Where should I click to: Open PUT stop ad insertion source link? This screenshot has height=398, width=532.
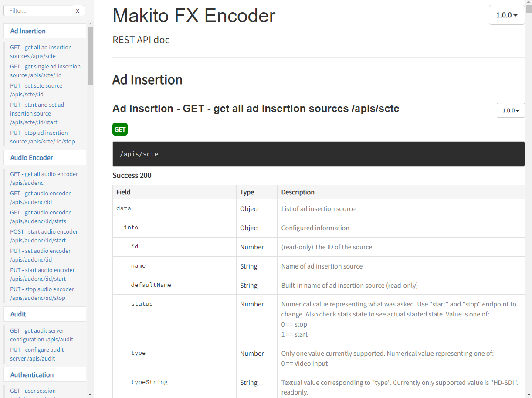42,137
